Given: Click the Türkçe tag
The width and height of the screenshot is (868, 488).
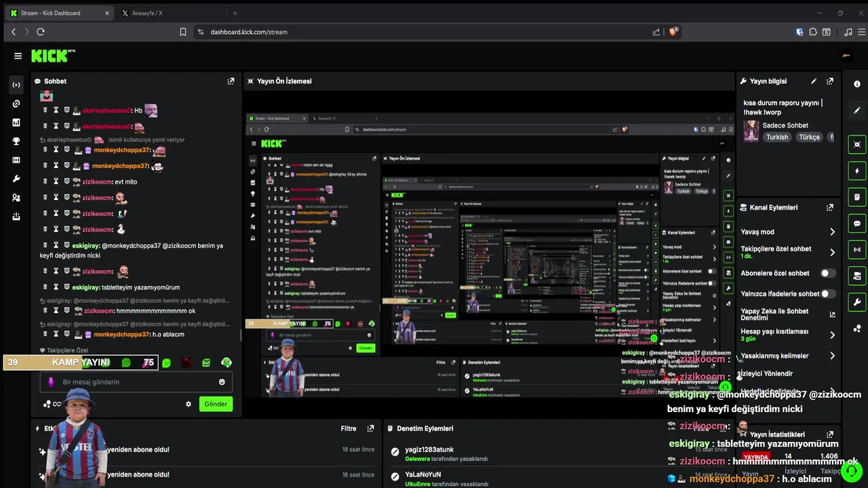Looking at the screenshot, I should point(810,137).
